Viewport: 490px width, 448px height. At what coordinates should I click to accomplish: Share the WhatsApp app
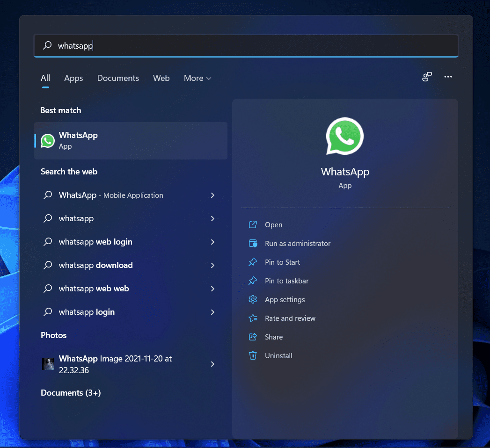click(x=274, y=337)
